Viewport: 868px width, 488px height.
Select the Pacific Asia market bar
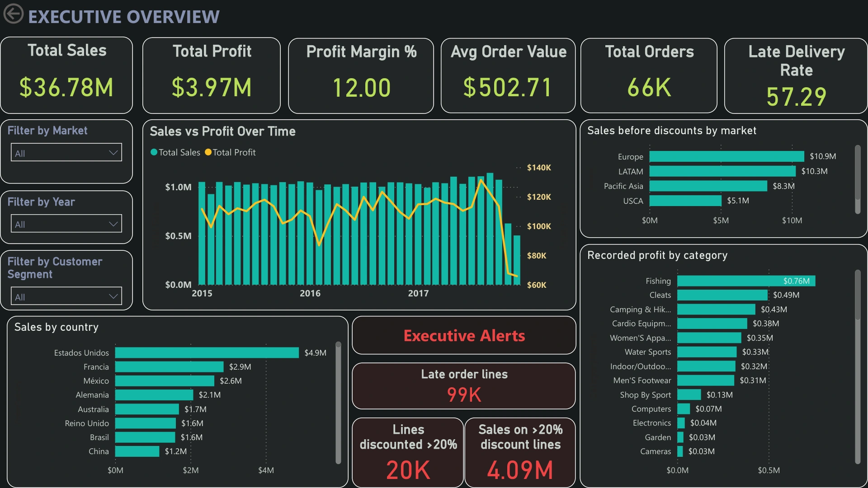click(708, 186)
